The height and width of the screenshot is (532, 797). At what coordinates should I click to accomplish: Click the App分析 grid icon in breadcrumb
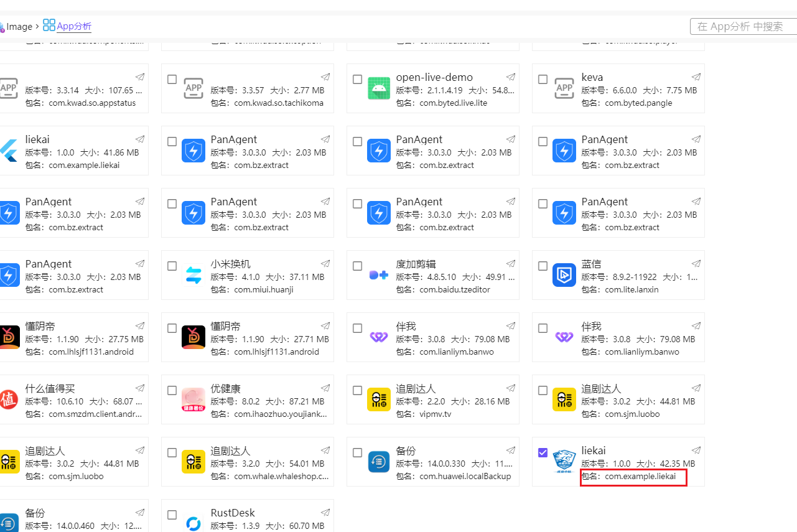click(x=49, y=26)
